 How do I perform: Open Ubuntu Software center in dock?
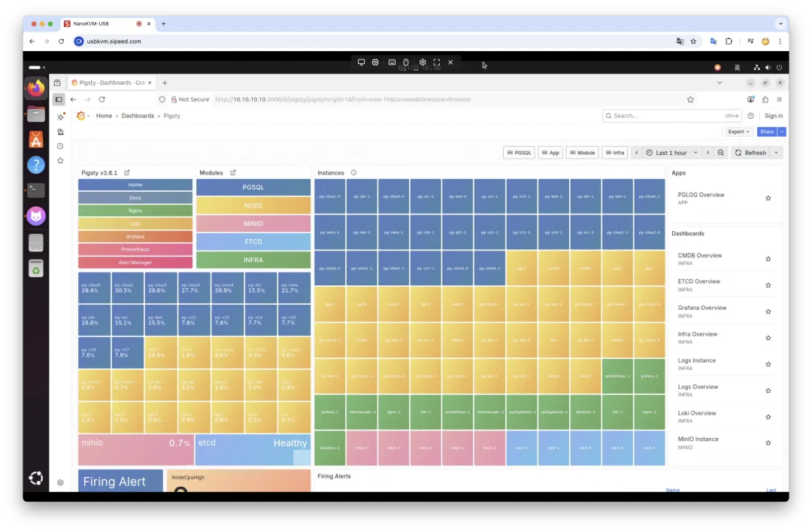tap(36, 139)
